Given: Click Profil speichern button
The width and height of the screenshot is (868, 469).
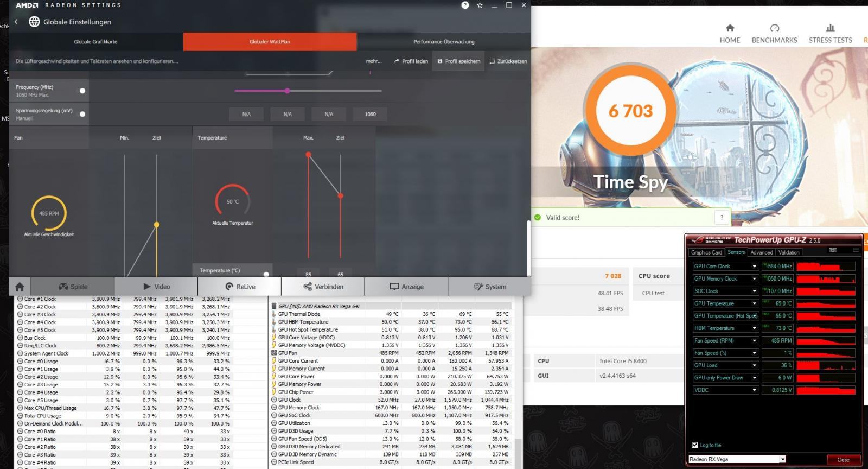Looking at the screenshot, I should (459, 61).
